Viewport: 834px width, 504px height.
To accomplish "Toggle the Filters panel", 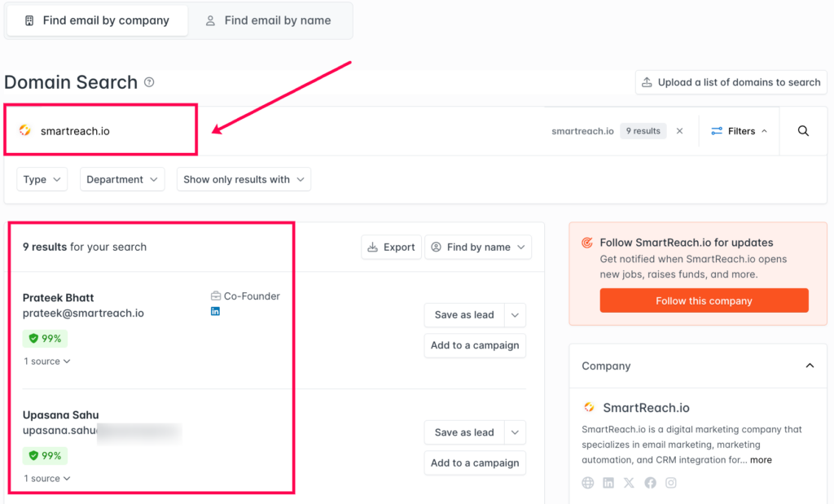I will click(739, 131).
